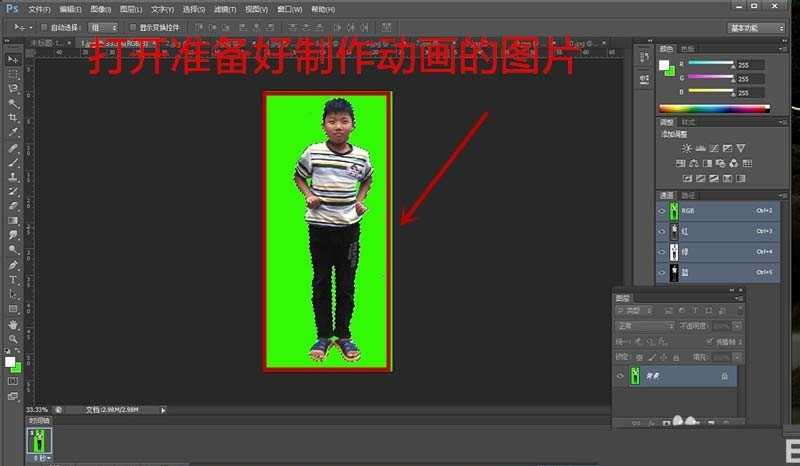Switch to the 路径 (Paths) tab
800x466 pixels.
(688, 195)
